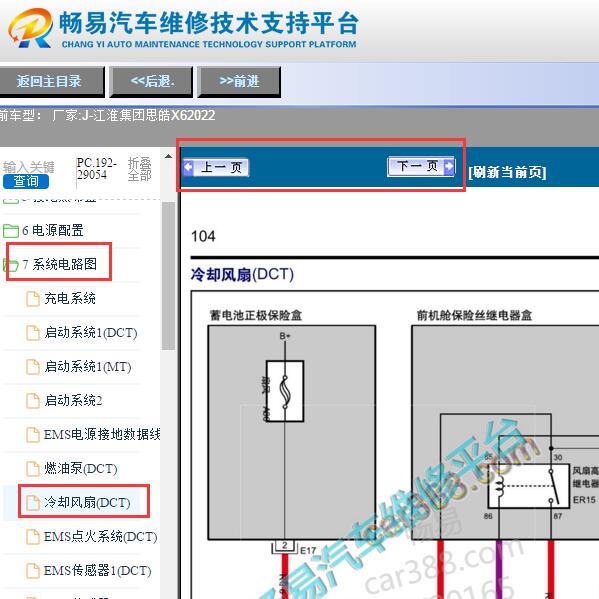The width and height of the screenshot is (599, 599).
Task: Open EMS传感器1(DCT) document
Action: (97, 570)
